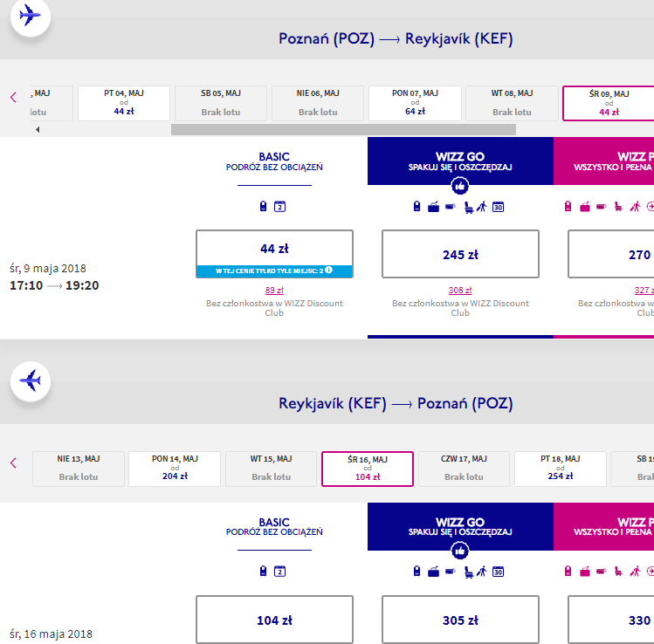This screenshot has height=644, width=654.
Task: Select outbound date NIE 06, MAJ
Action: [x=318, y=103]
